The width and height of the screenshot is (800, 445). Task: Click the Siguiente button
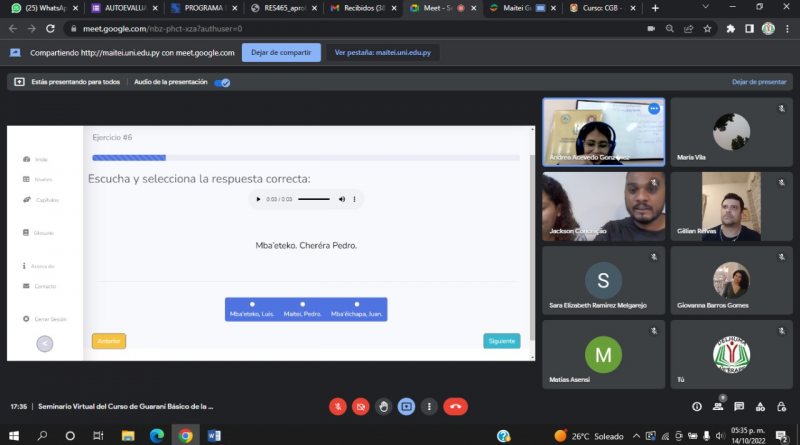click(x=501, y=341)
